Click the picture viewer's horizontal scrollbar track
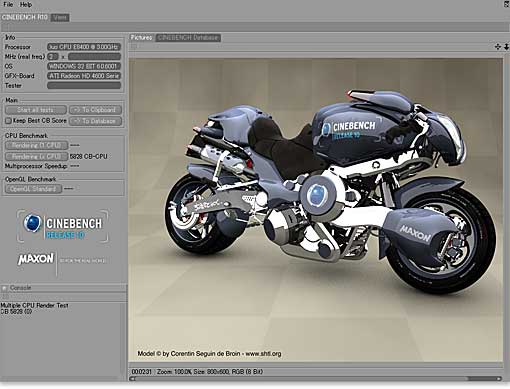The width and height of the screenshot is (510, 389). (316, 378)
